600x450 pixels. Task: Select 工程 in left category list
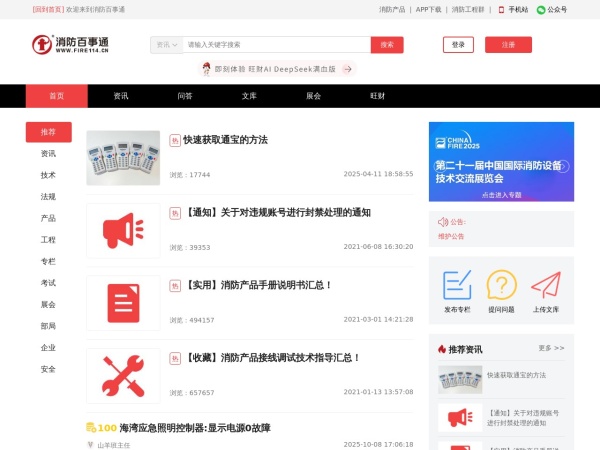[48, 240]
